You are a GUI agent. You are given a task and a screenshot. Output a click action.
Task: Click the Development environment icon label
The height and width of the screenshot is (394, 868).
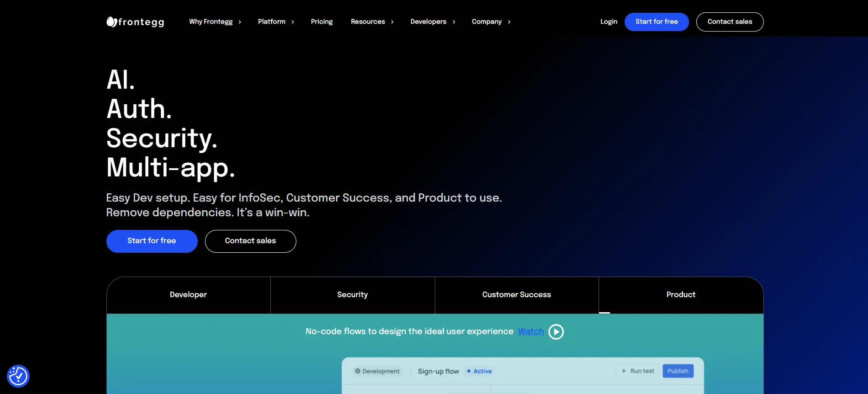coord(377,371)
